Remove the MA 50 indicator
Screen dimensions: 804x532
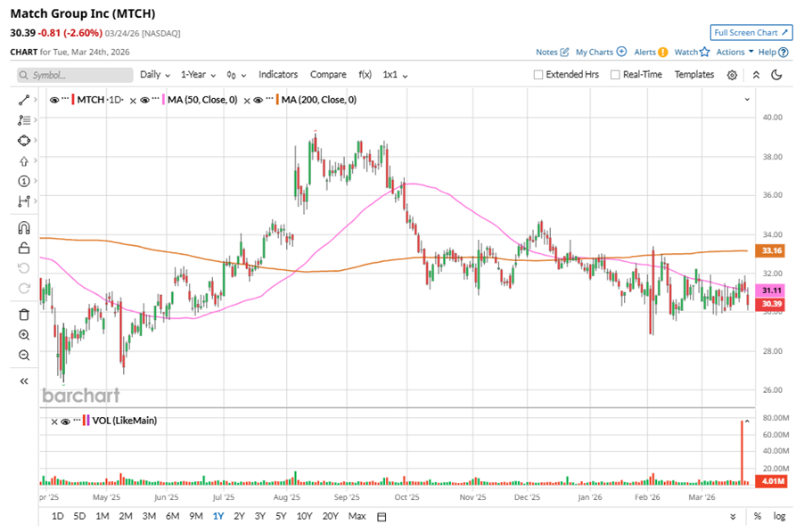[x=133, y=101]
